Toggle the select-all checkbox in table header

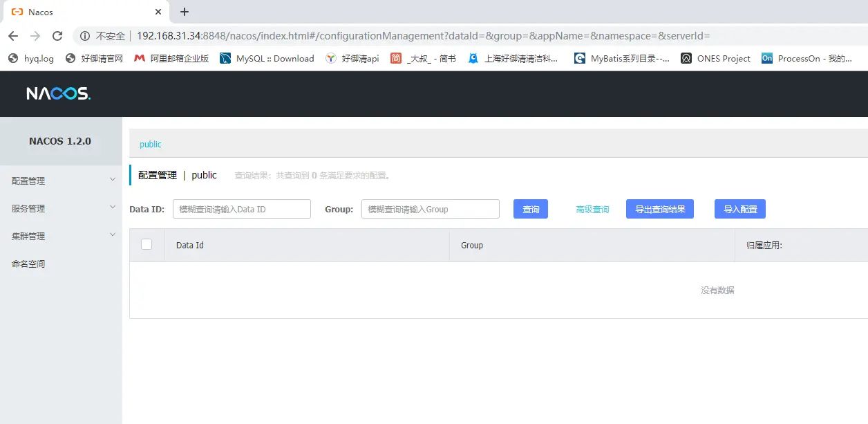[147, 244]
